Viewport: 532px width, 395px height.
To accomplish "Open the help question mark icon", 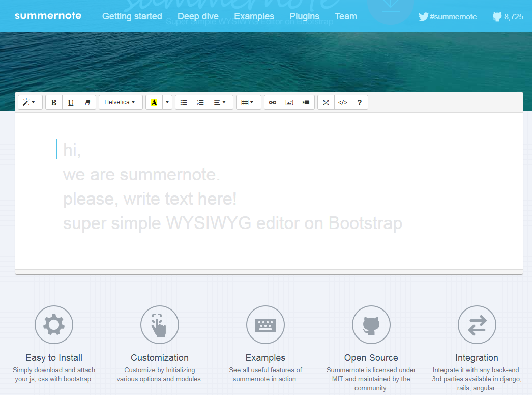I will [360, 102].
